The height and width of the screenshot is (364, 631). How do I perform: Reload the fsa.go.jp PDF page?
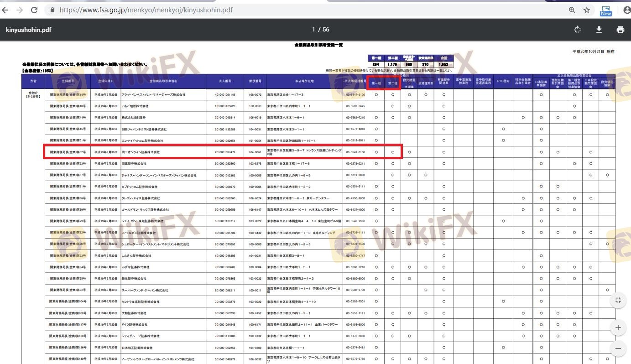(x=34, y=10)
